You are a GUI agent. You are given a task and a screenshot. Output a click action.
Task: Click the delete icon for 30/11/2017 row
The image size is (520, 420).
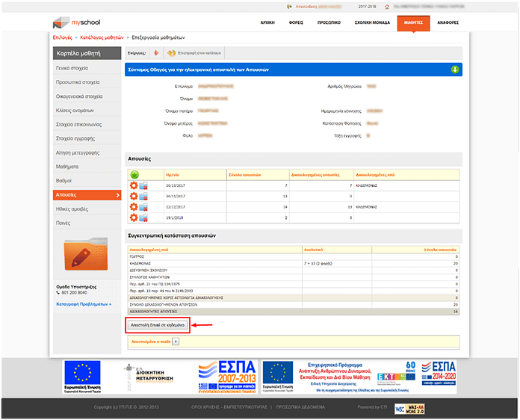tap(143, 196)
